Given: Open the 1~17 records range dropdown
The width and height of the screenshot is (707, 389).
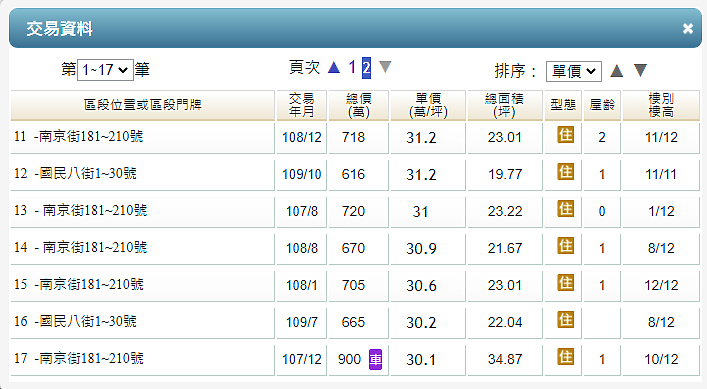Looking at the screenshot, I should click(105, 70).
